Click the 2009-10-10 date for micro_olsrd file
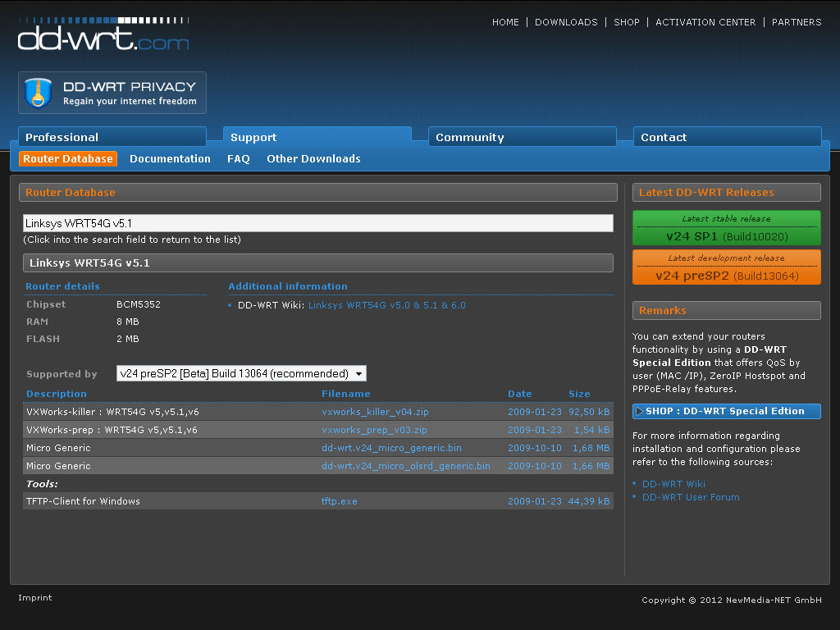Screen dimensions: 840x630 535,466
